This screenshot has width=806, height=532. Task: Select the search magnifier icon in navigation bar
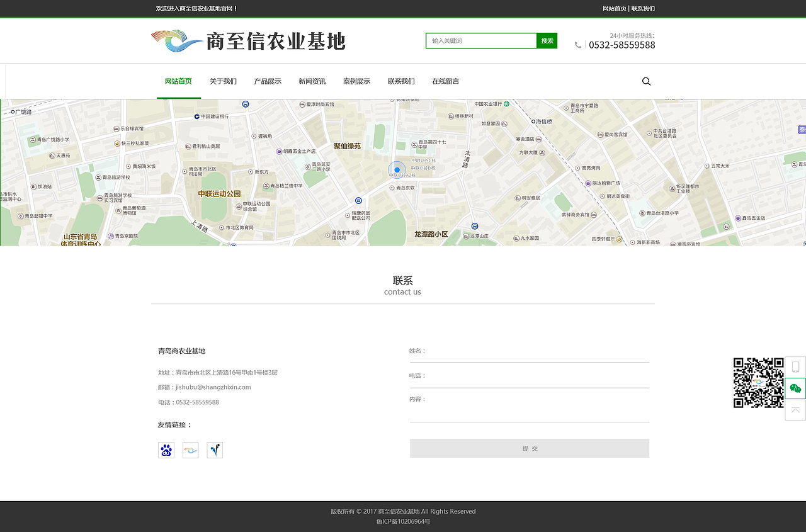tap(646, 81)
